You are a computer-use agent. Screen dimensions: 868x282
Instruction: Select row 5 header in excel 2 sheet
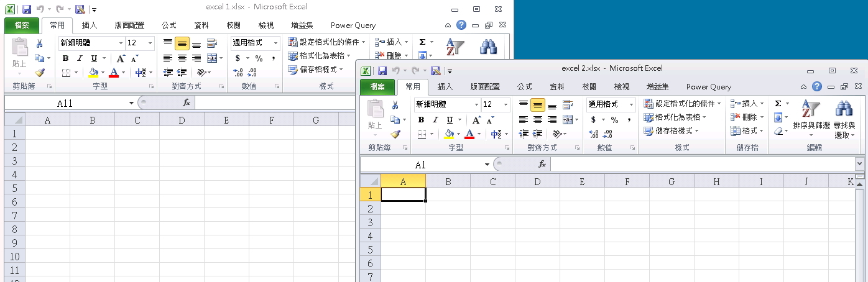click(x=370, y=250)
